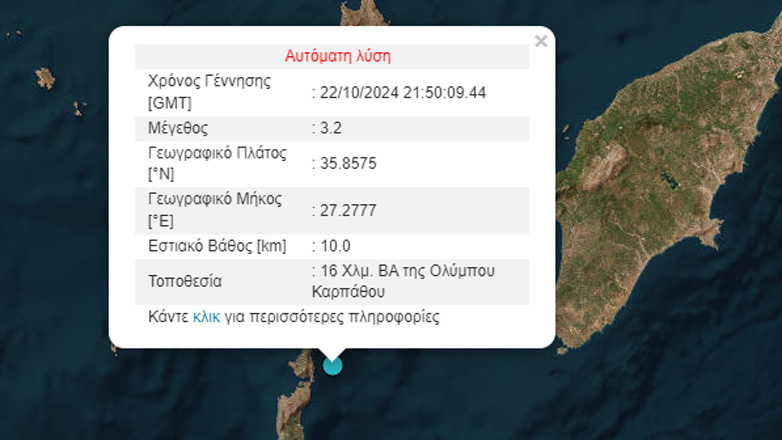Click the 'Μέγεθος' label

[x=178, y=128]
